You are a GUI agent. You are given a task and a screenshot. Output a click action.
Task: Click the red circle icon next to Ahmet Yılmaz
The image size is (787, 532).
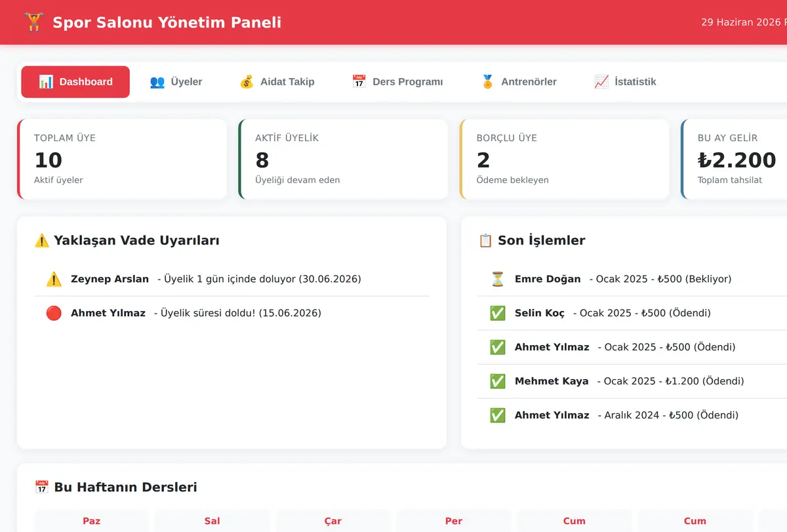pos(54,314)
